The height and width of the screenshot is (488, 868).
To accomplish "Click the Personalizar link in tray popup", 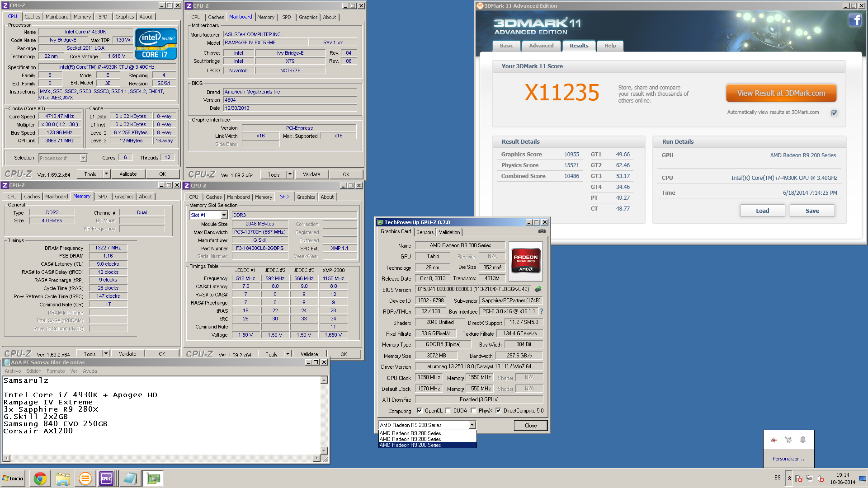I will pos(788,459).
